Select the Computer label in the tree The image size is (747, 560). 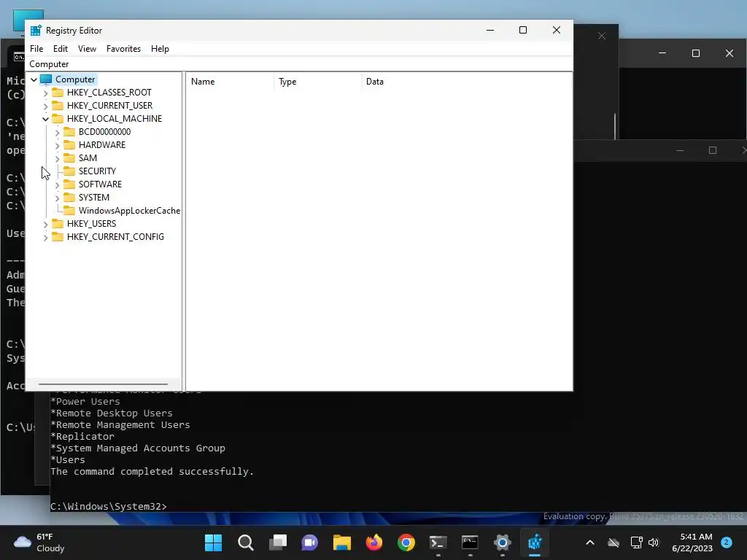click(75, 79)
